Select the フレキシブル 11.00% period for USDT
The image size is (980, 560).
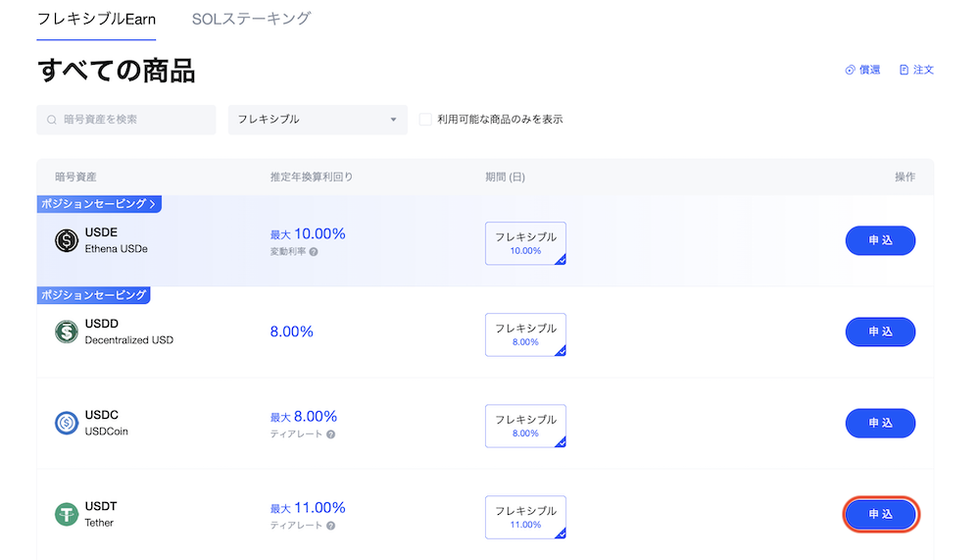[x=525, y=517]
